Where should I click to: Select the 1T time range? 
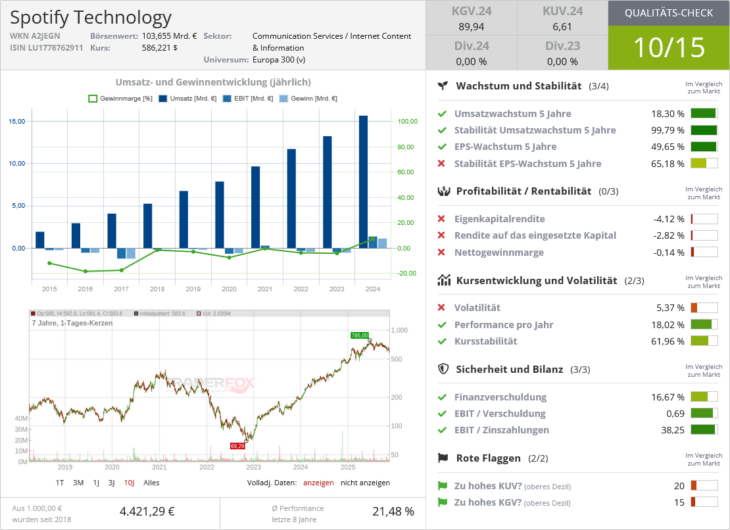click(x=60, y=482)
